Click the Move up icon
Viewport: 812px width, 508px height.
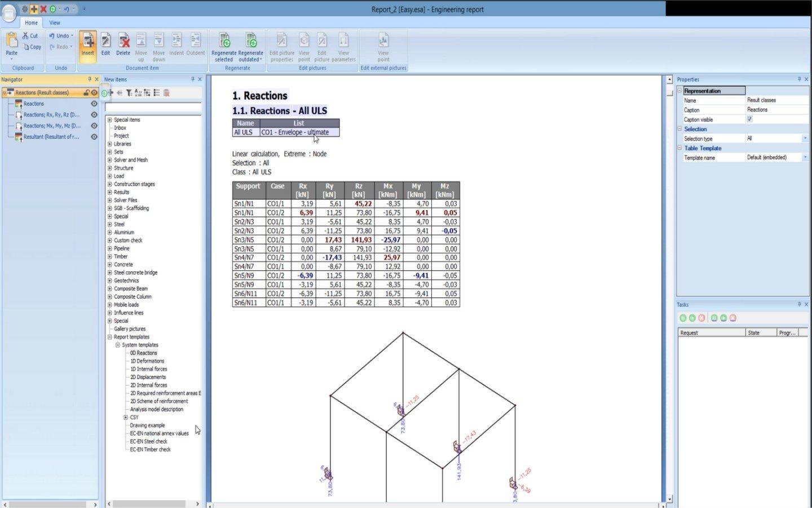click(141, 44)
